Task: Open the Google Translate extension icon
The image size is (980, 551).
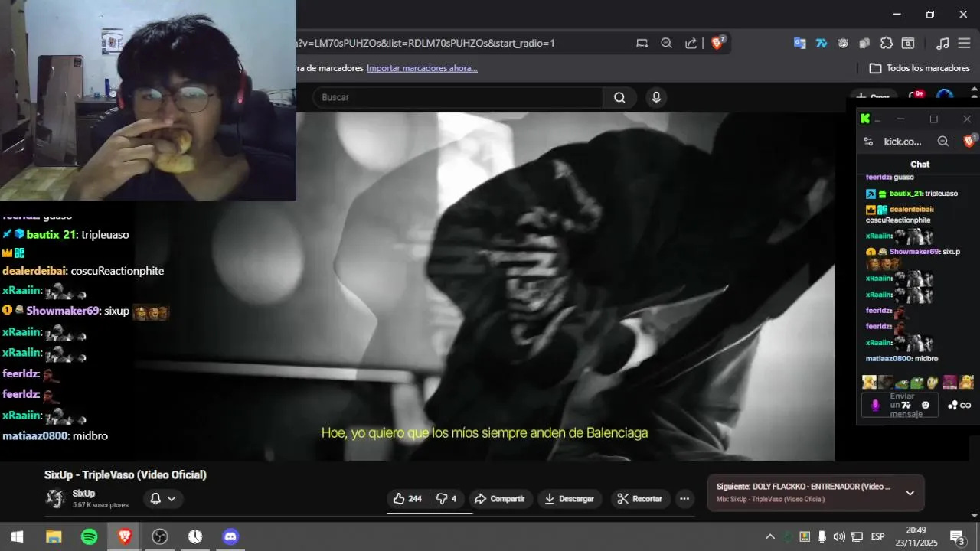Action: click(799, 43)
